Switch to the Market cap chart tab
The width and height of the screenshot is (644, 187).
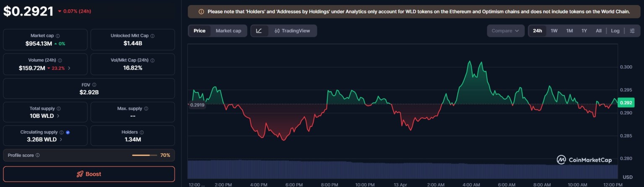pos(228,31)
